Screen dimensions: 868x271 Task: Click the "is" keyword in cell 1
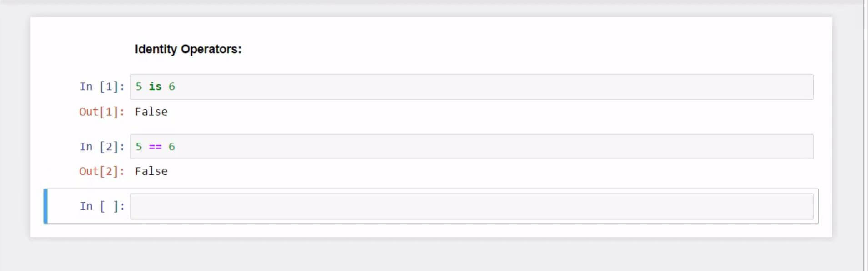[x=155, y=87]
